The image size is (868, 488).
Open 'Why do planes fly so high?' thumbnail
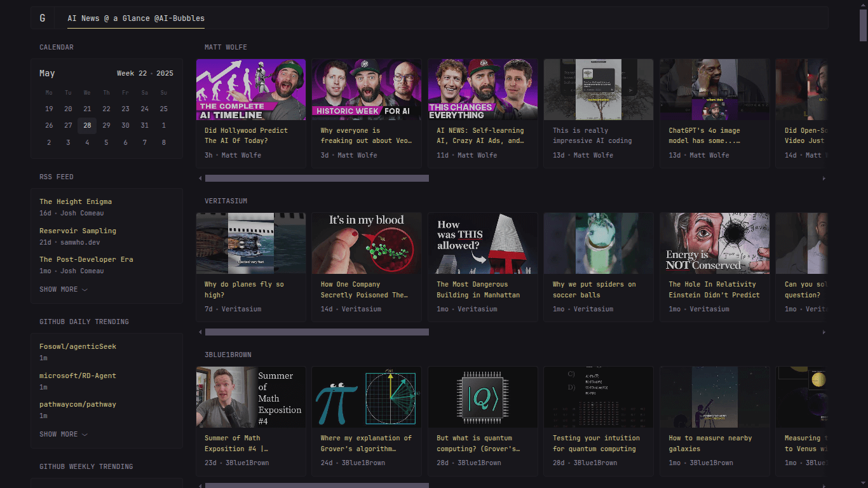(x=251, y=243)
